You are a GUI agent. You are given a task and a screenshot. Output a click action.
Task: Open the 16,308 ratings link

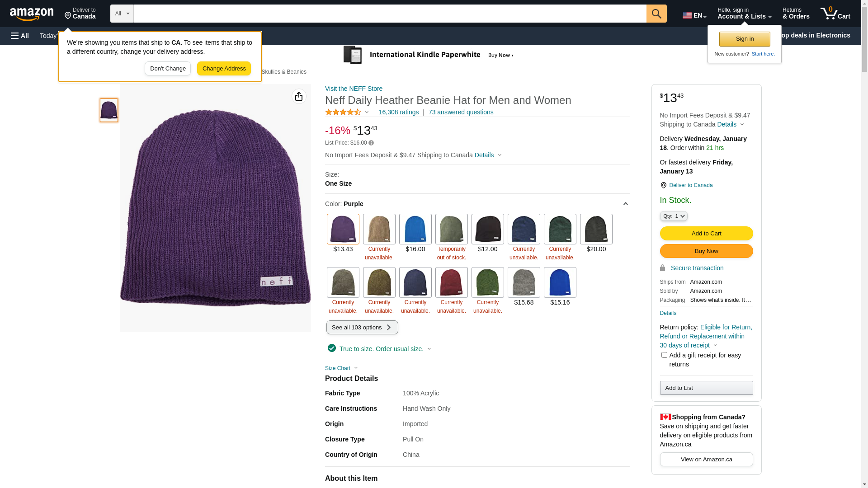click(x=398, y=112)
